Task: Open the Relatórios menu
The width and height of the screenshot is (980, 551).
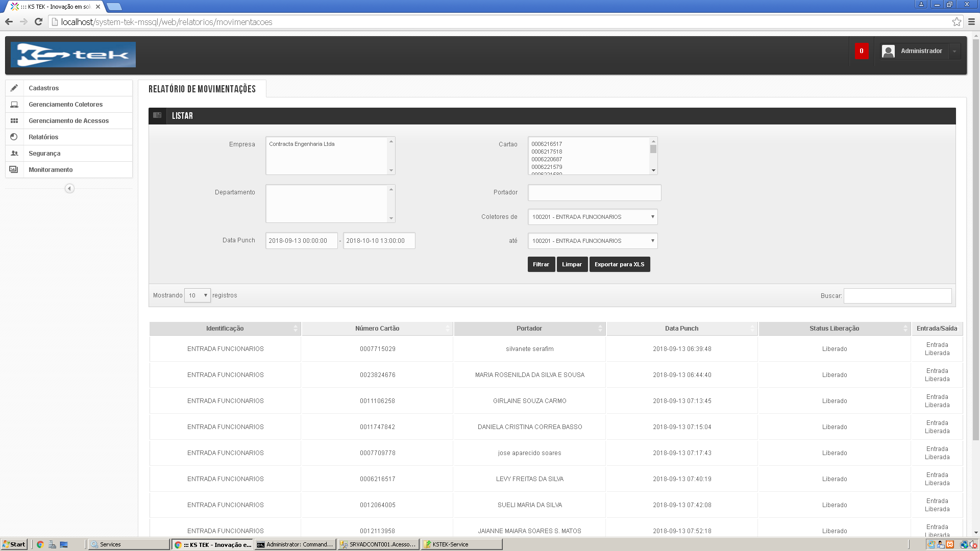Action: pyautogui.click(x=69, y=137)
